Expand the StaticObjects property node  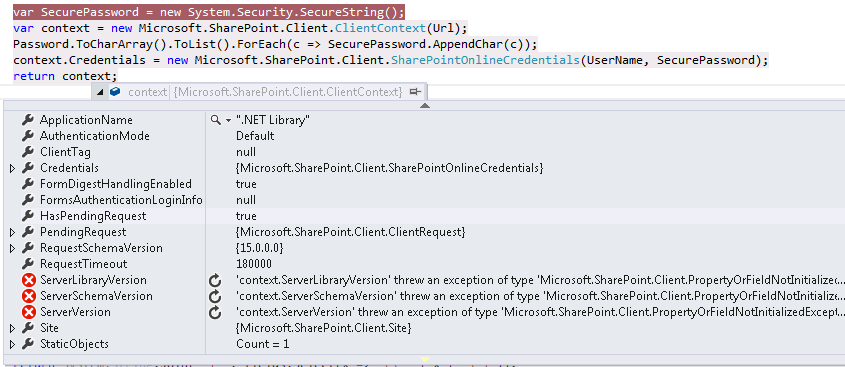tap(13, 344)
